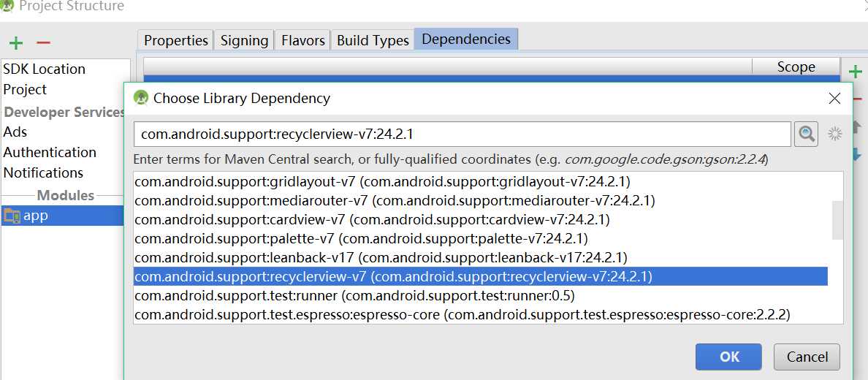Click the library list vertical scrollbar
This screenshot has height=380, width=868.
837,220
